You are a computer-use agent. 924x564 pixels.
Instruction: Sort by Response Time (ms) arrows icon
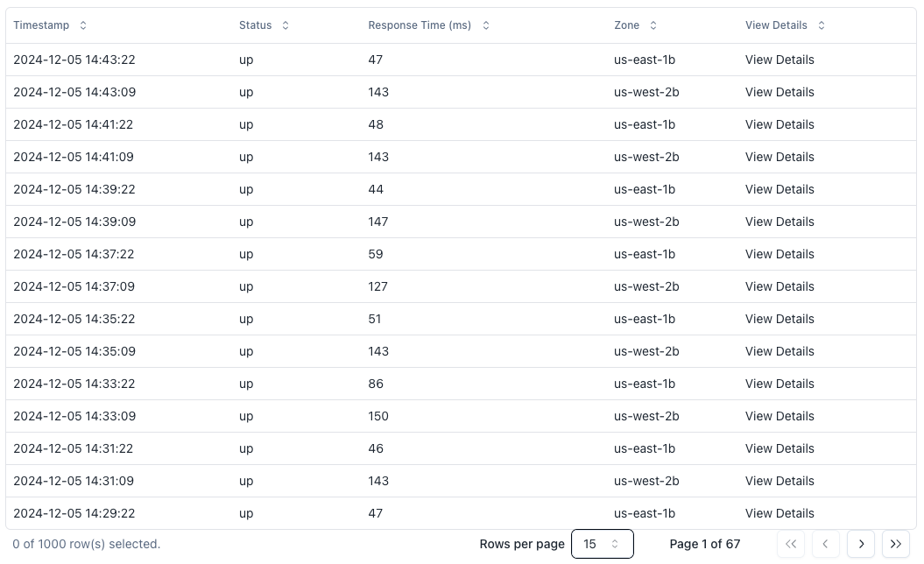tap(486, 25)
